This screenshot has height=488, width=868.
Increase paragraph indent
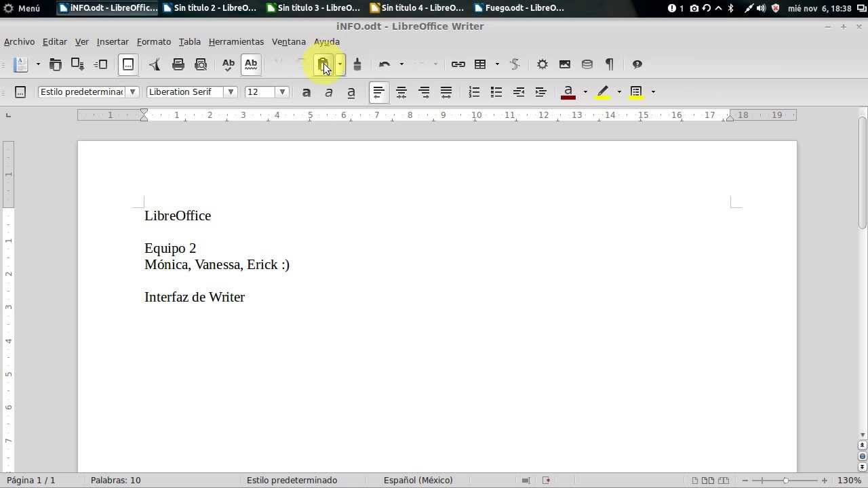[x=541, y=92]
